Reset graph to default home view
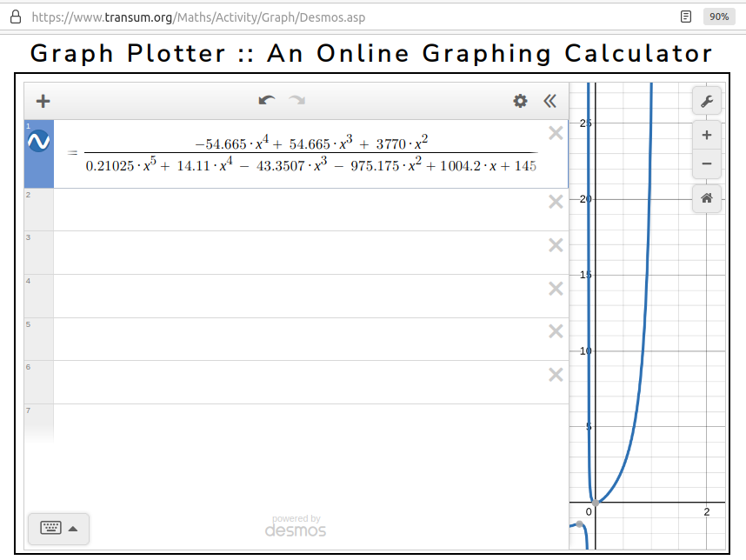 [x=707, y=198]
